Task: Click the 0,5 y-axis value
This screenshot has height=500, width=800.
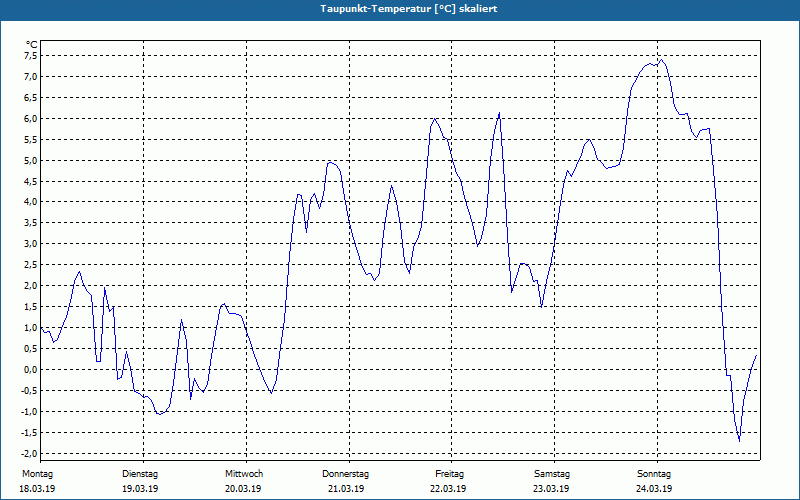Action: point(31,348)
